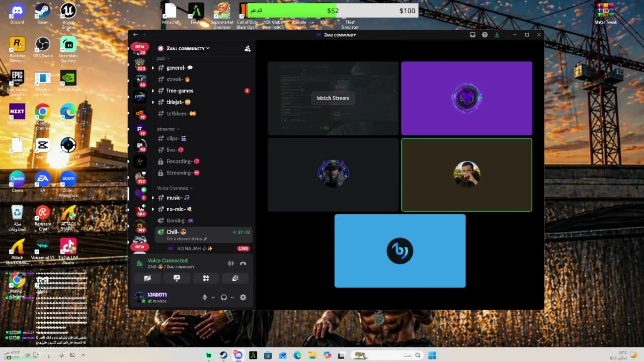644x362 pixels.
Task: Start an activity in voice panel
Action: point(206,278)
